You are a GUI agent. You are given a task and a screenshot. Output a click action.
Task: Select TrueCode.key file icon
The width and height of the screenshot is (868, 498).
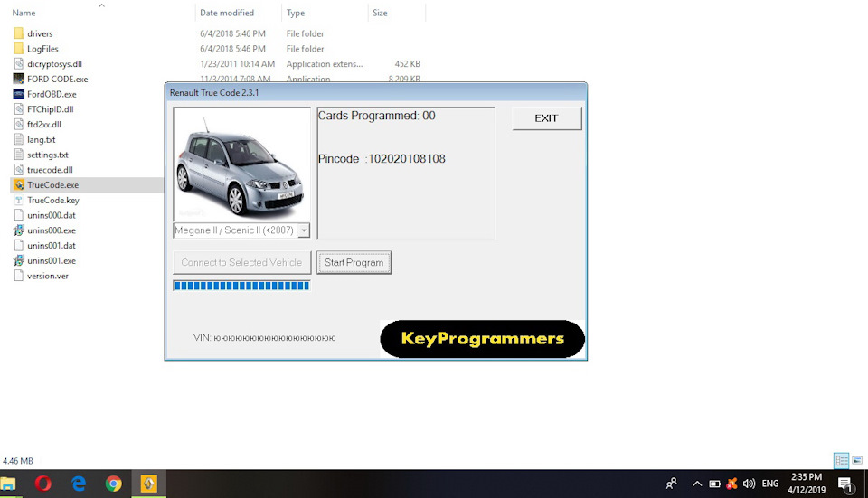coord(19,200)
